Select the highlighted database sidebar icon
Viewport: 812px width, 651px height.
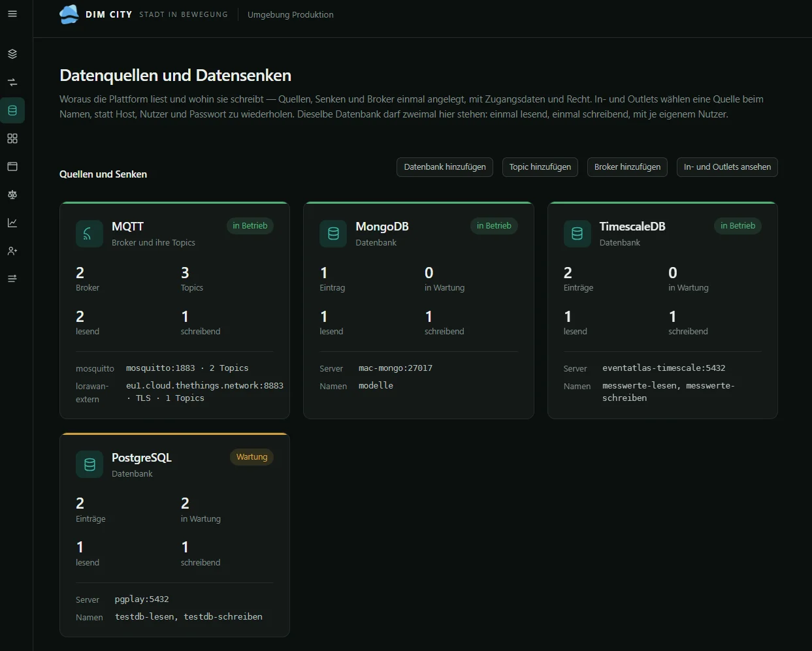pos(12,110)
